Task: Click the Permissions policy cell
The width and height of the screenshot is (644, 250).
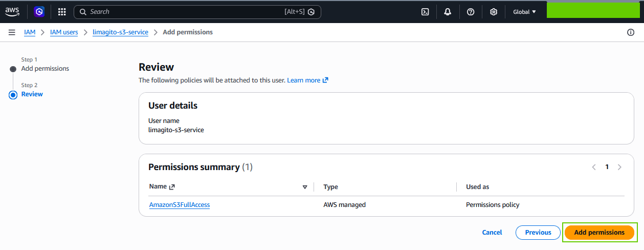Action: point(493,205)
